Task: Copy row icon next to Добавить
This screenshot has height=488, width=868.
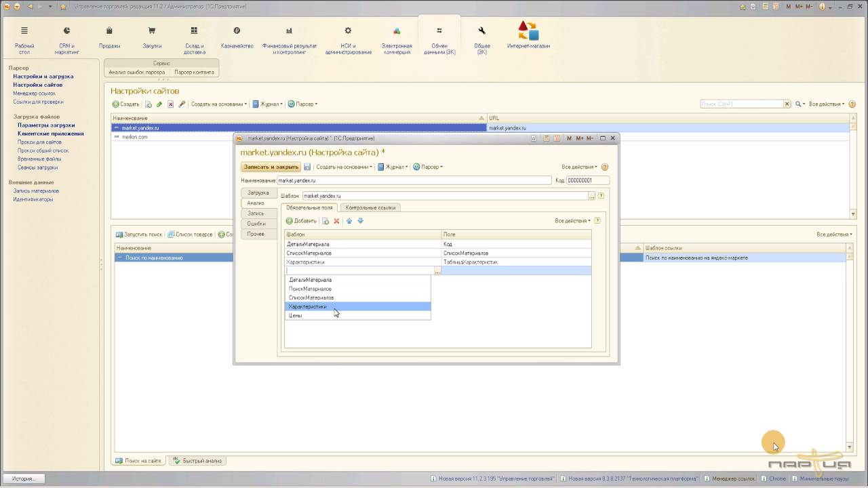Action: point(325,221)
